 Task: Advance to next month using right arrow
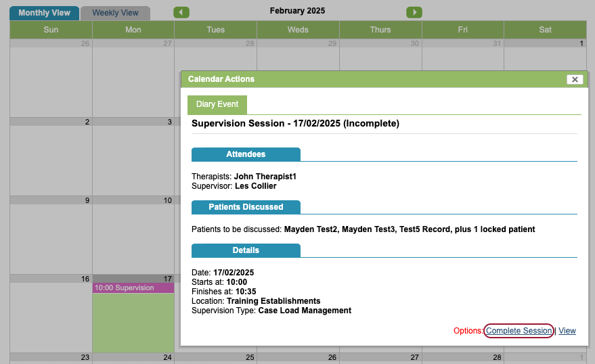point(414,12)
